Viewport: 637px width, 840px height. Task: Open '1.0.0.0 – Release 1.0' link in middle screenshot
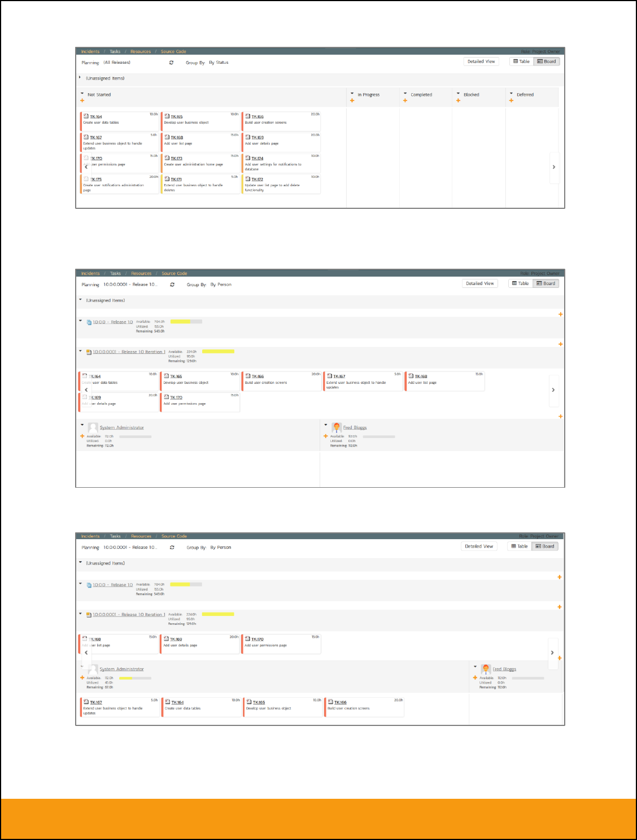tap(113, 322)
